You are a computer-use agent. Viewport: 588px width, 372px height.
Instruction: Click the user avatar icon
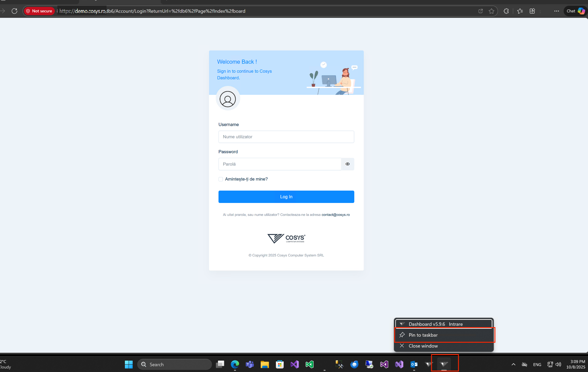(x=228, y=99)
